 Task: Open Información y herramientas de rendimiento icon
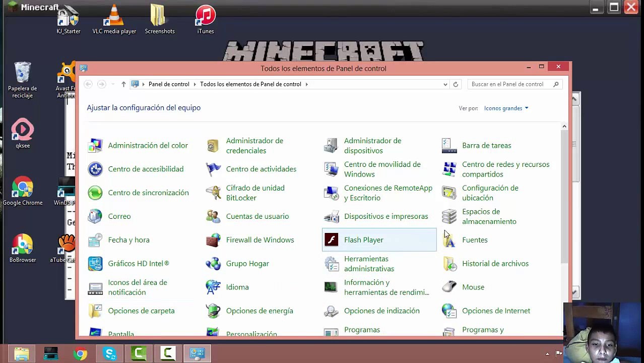pyautogui.click(x=331, y=287)
